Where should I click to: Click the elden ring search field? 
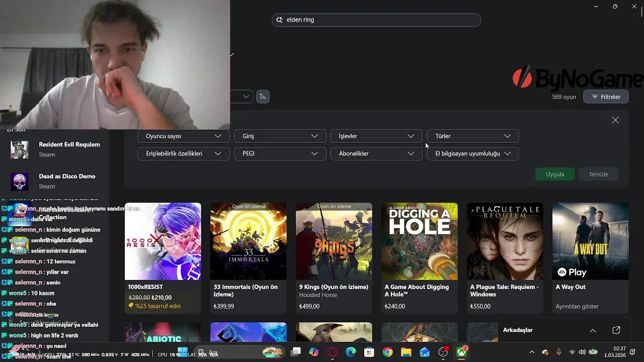[x=376, y=20]
